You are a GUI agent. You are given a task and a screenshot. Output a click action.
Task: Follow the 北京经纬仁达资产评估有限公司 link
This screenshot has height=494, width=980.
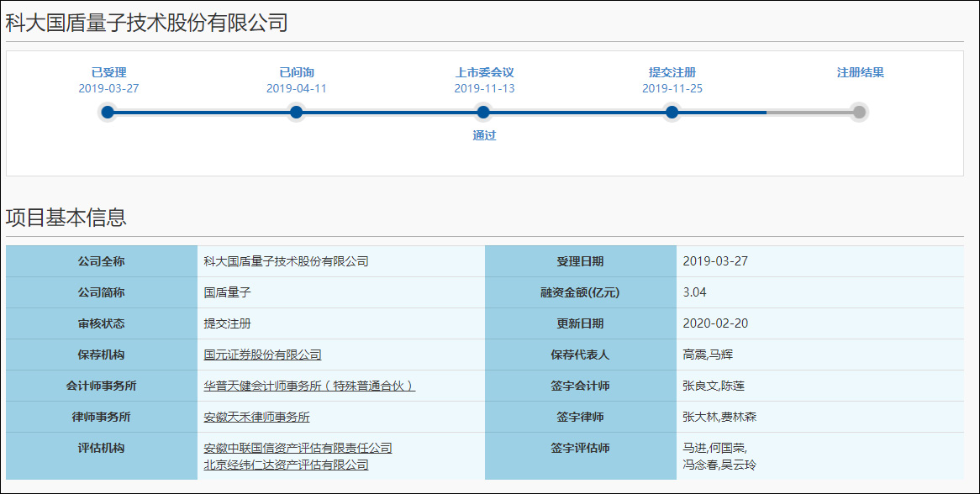286,465
